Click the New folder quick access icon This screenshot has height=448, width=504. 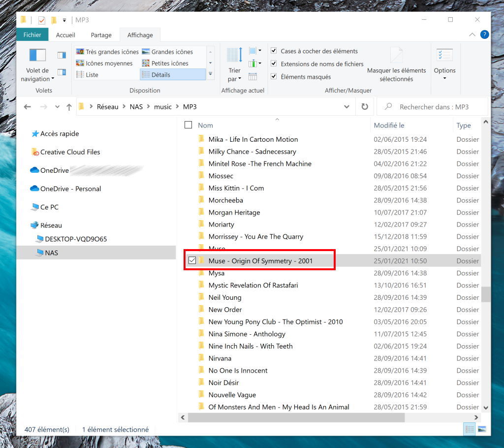54,20
